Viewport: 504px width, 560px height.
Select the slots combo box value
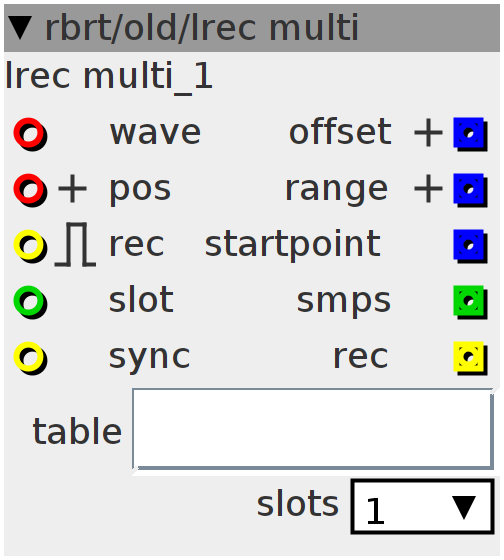423,507
